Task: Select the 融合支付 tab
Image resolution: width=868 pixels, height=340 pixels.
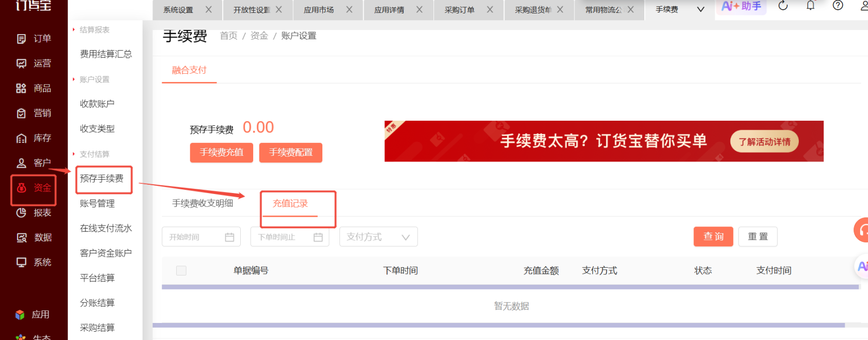Action: point(189,70)
